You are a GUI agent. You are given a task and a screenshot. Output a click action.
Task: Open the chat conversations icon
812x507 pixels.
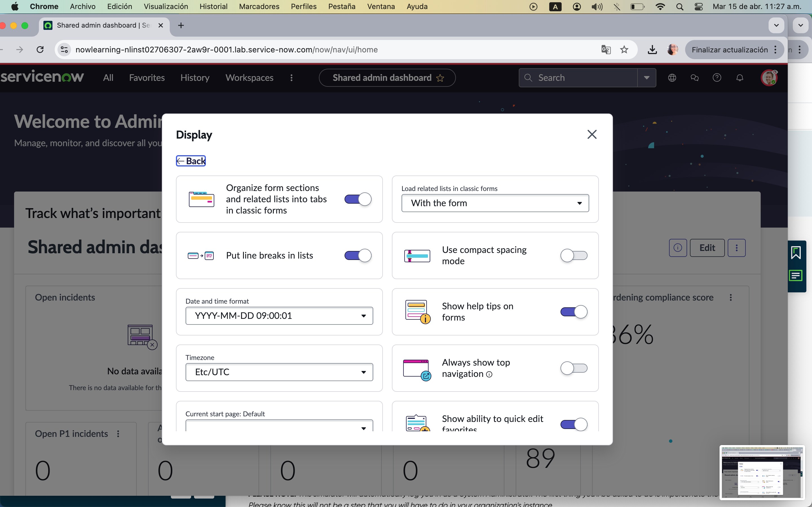coord(694,77)
